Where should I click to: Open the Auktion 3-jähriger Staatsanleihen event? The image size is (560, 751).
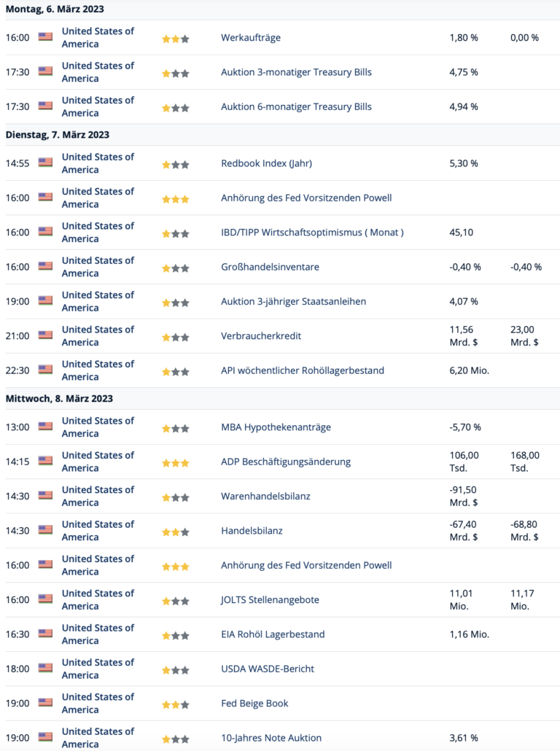coord(293,301)
